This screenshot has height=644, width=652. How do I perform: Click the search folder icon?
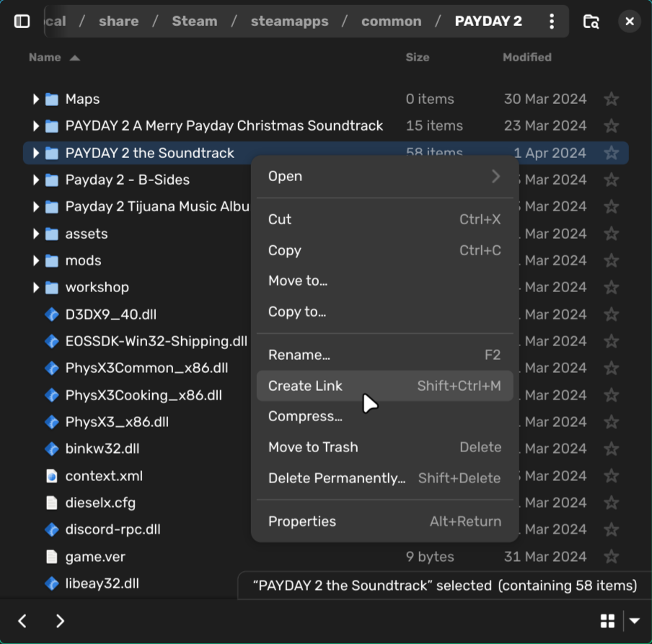591,22
